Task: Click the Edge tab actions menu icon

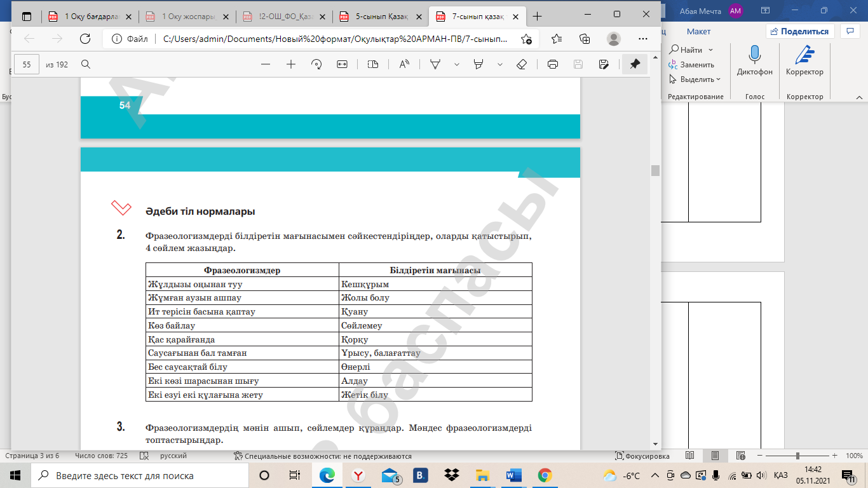Action: [x=27, y=16]
